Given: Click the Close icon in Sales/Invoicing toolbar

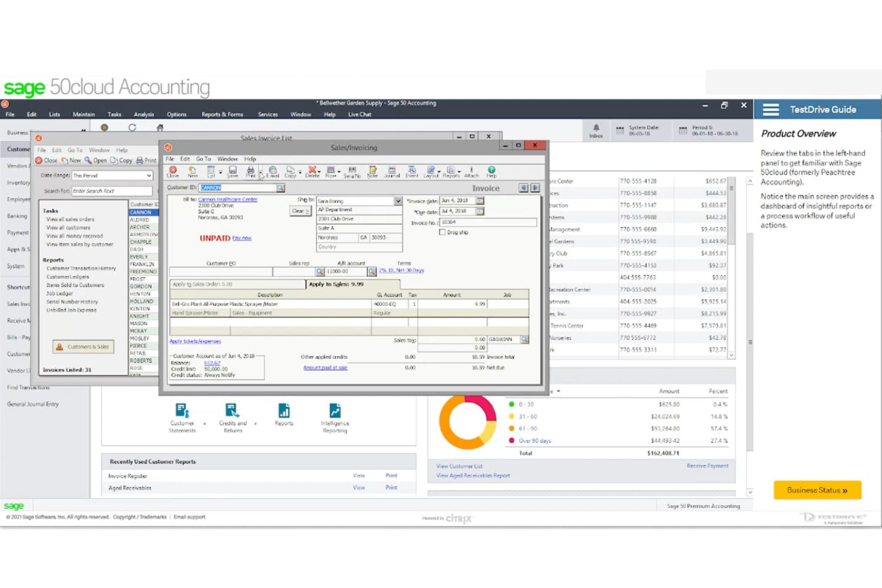Looking at the screenshot, I should [173, 172].
